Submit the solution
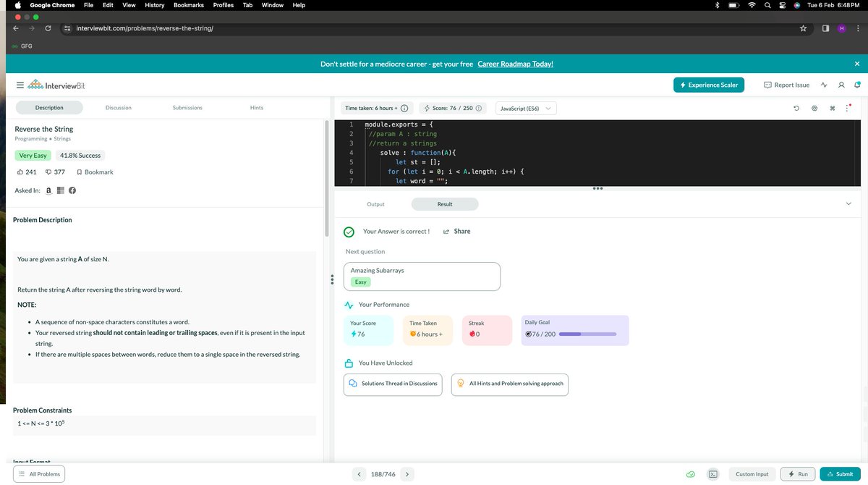The height and width of the screenshot is (485, 868). (x=841, y=474)
